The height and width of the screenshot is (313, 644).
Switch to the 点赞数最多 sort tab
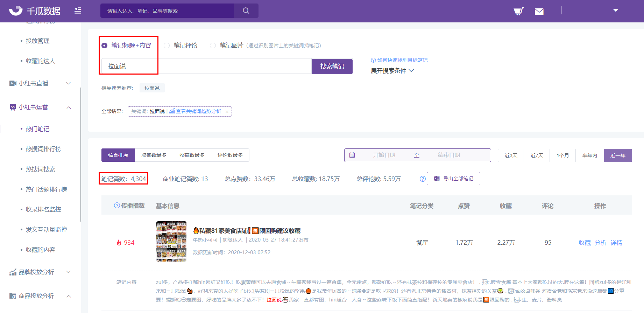click(154, 155)
